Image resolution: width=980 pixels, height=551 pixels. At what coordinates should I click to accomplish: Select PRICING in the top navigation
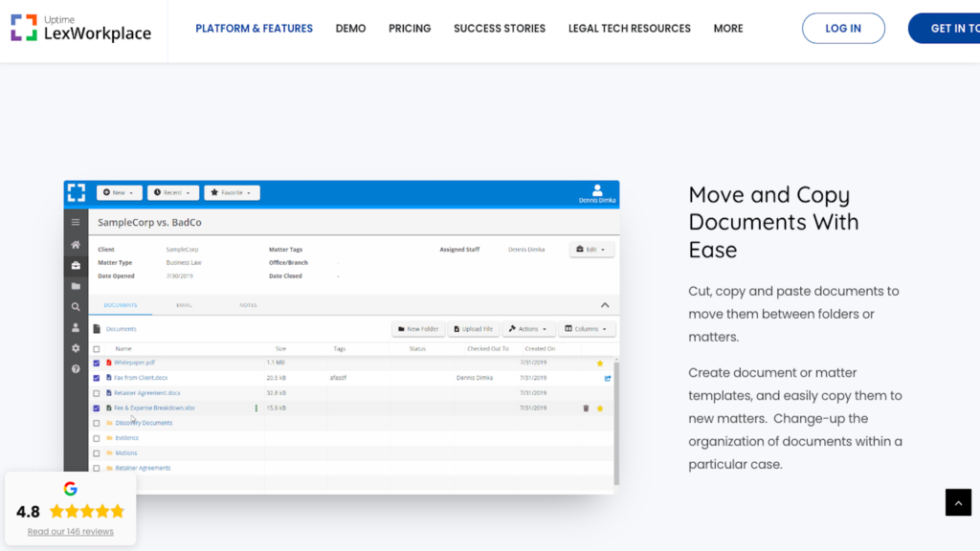[410, 28]
